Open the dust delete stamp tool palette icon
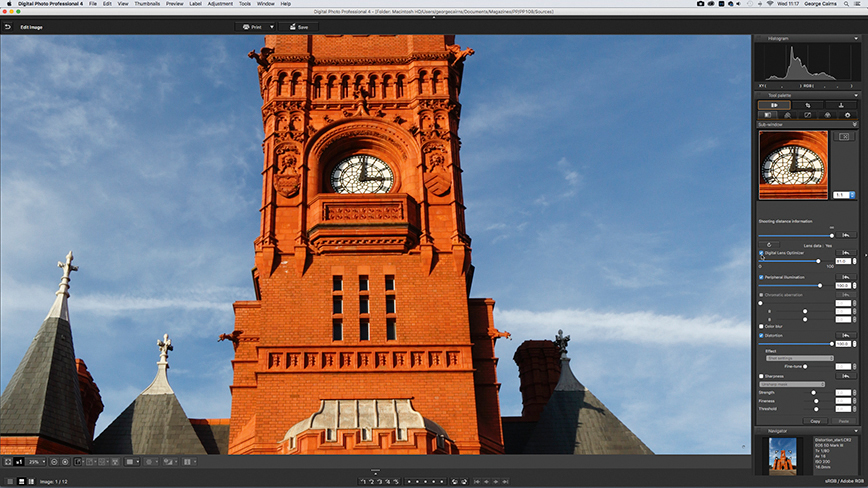 840,105
